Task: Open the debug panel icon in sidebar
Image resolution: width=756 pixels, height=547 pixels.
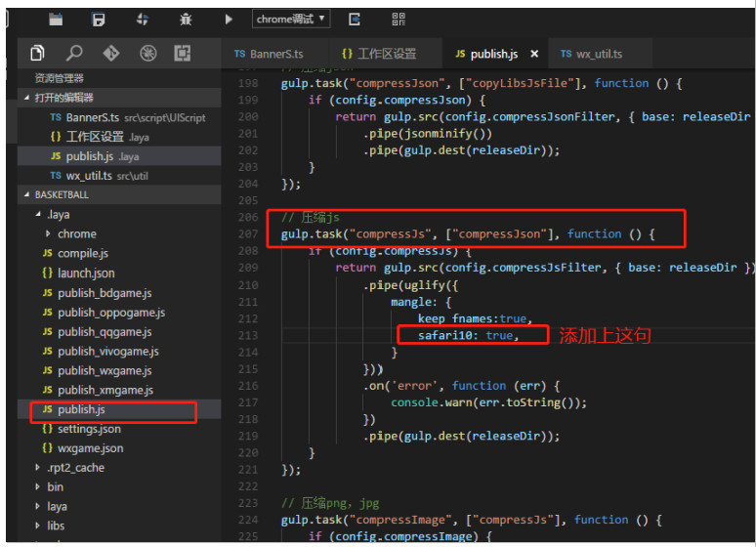Action: 148,53
